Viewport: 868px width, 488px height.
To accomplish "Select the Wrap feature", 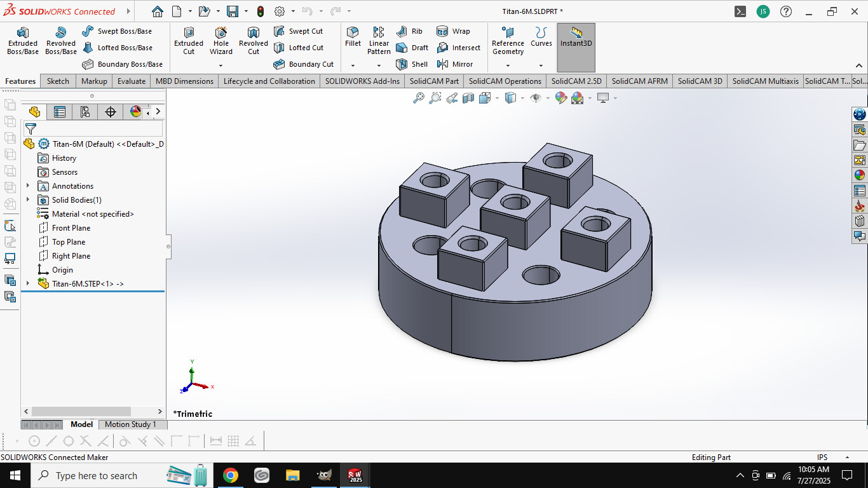I will (x=453, y=31).
